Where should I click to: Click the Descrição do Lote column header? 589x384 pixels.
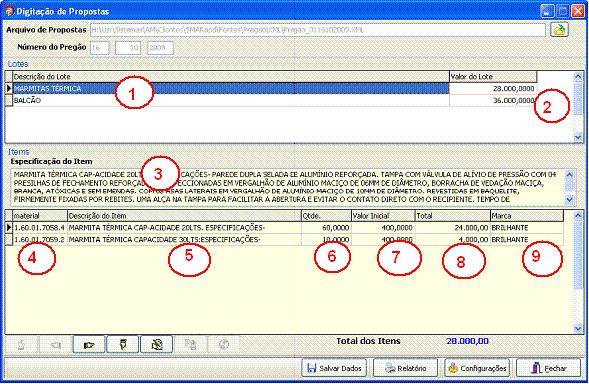[x=231, y=77]
